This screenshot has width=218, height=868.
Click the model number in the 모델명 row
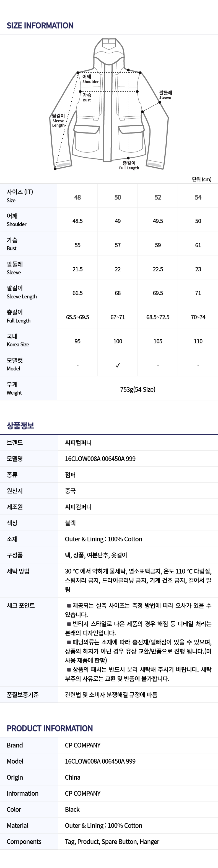click(x=100, y=458)
